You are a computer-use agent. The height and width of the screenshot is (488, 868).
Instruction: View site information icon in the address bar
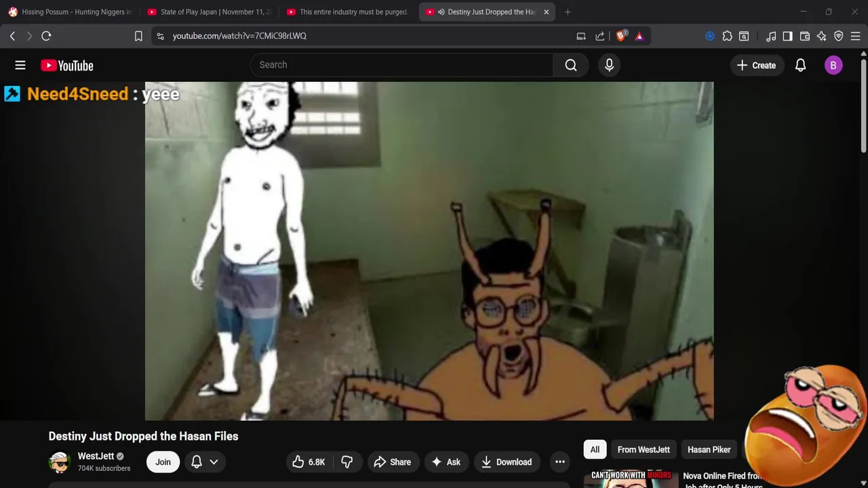160,36
